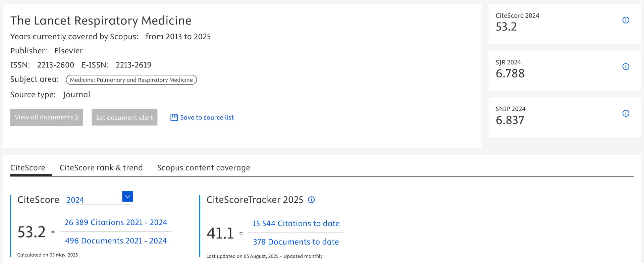Open 26 389 Citations 2021 - 2024 link
This screenshot has width=644, height=263.
pyautogui.click(x=116, y=222)
